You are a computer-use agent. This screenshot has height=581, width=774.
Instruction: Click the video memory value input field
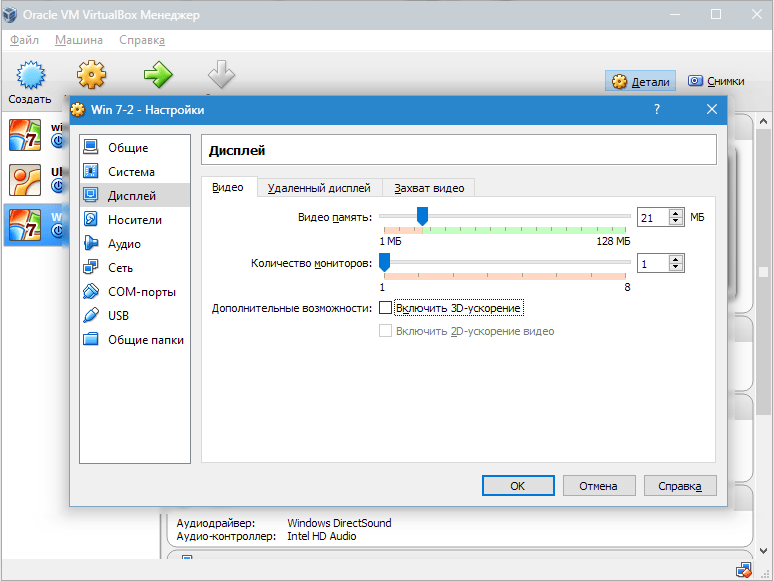(x=652, y=217)
